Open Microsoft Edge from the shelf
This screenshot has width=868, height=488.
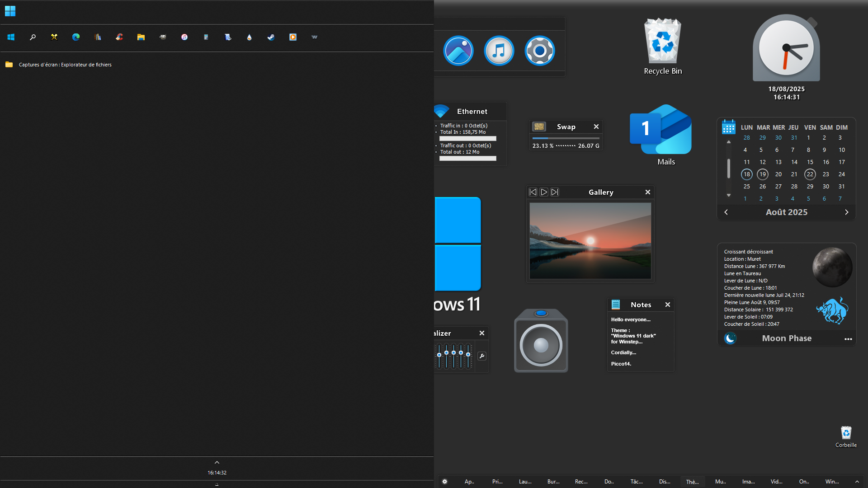[76, 37]
